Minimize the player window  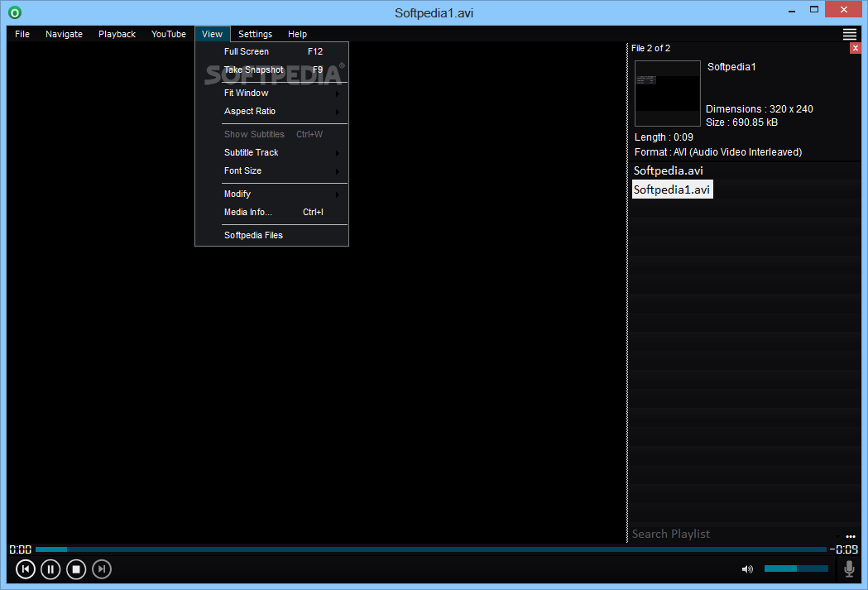click(792, 10)
